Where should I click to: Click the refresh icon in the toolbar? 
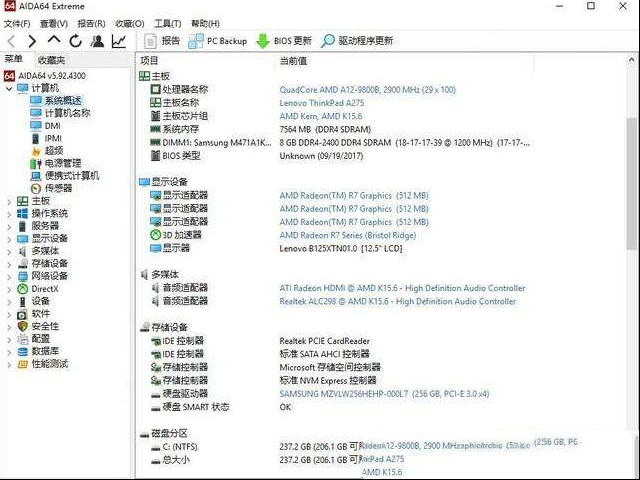[76, 41]
